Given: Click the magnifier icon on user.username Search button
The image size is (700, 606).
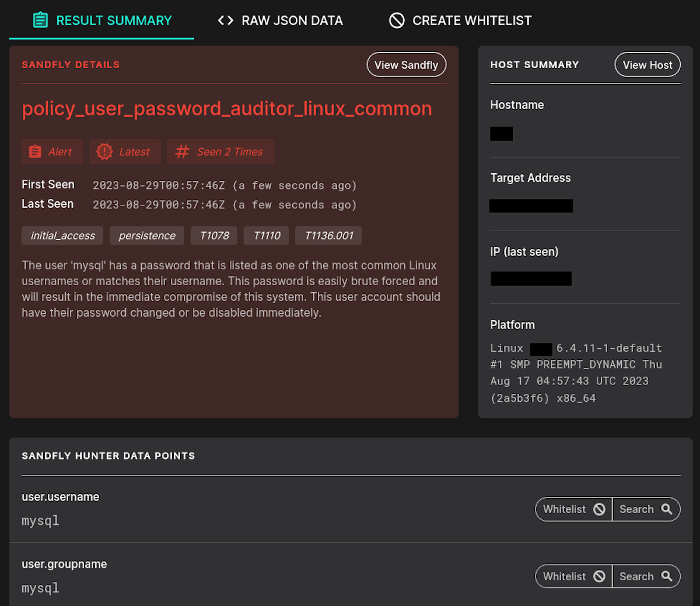Looking at the screenshot, I should click(x=667, y=509).
